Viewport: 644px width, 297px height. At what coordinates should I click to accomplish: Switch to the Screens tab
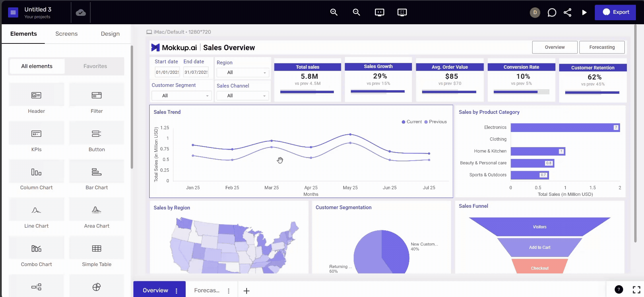click(66, 34)
